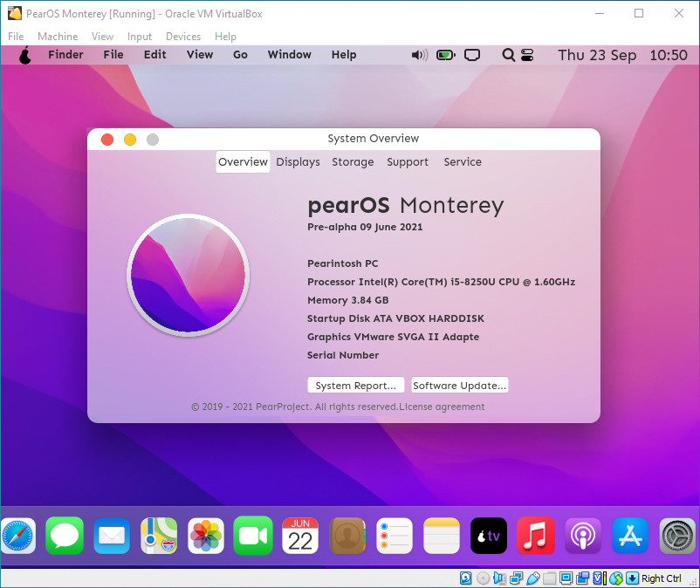This screenshot has width=700, height=588.
Task: Click the volume speaker icon in menu bar
Action: (420, 55)
